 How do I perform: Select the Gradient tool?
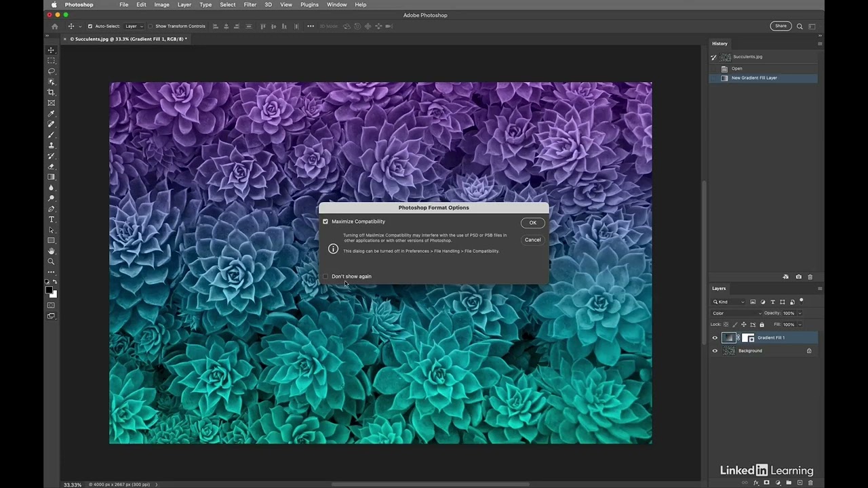[x=51, y=177]
